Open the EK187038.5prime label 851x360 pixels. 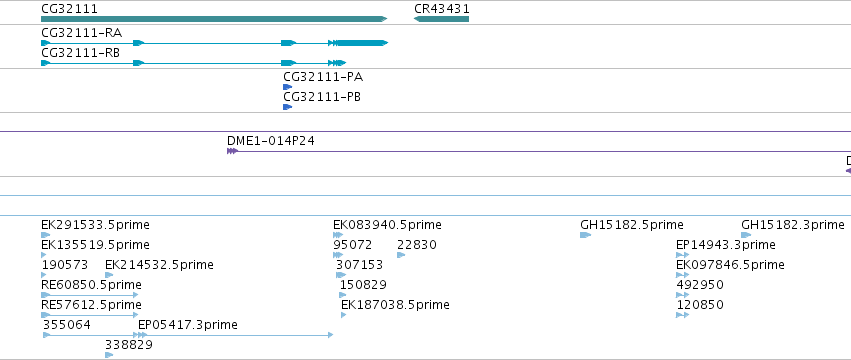coord(395,305)
